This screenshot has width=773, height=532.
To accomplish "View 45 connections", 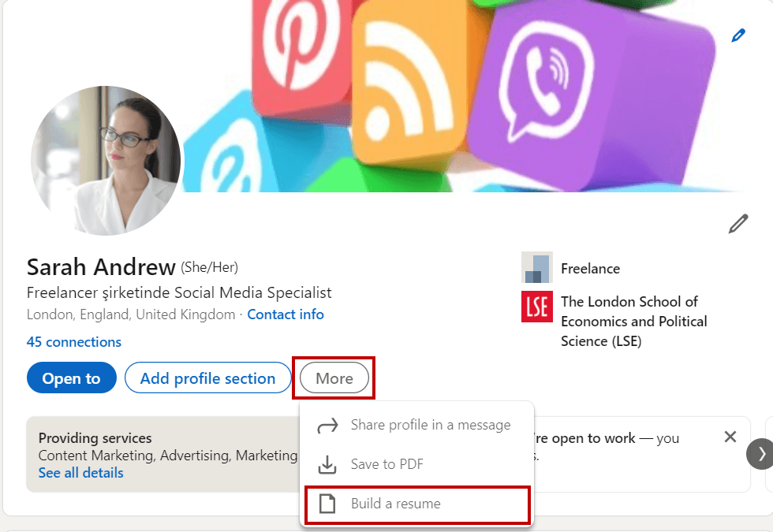I will point(73,341).
